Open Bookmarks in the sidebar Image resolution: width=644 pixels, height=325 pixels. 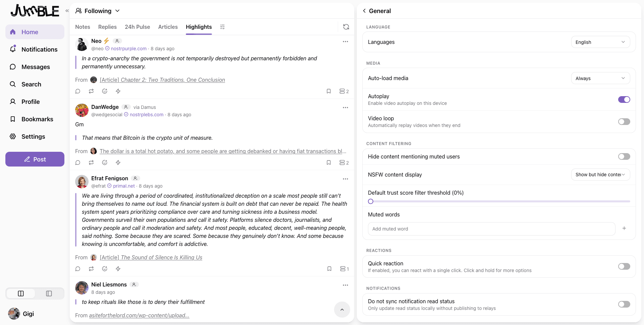tap(35, 119)
